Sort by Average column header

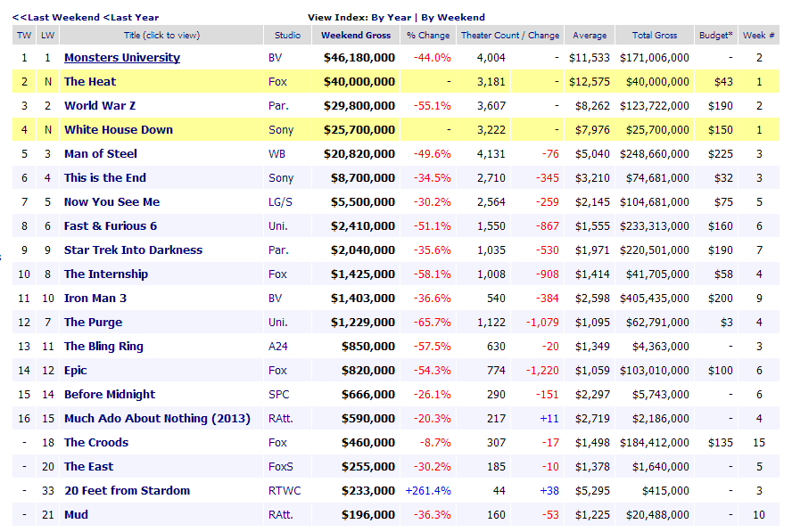[x=590, y=36]
